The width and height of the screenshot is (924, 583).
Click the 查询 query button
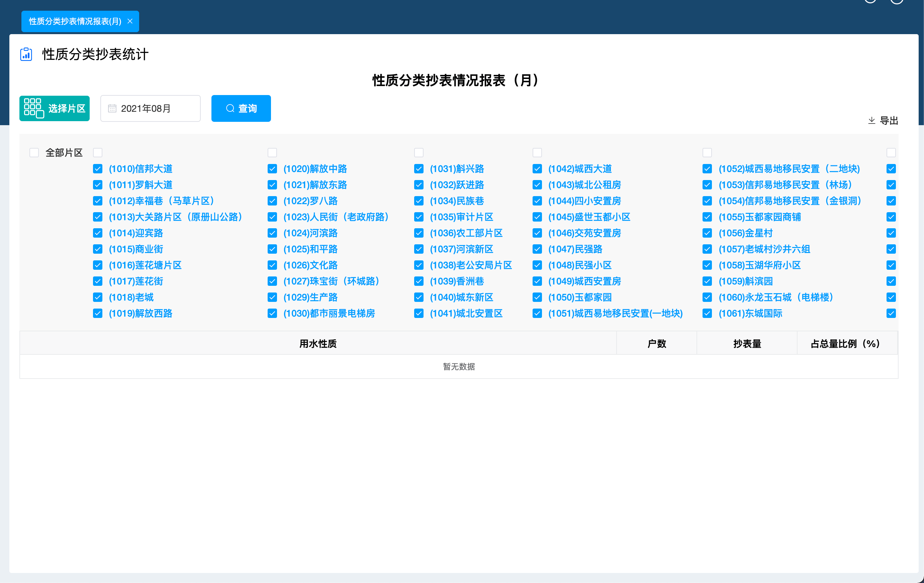tap(241, 108)
